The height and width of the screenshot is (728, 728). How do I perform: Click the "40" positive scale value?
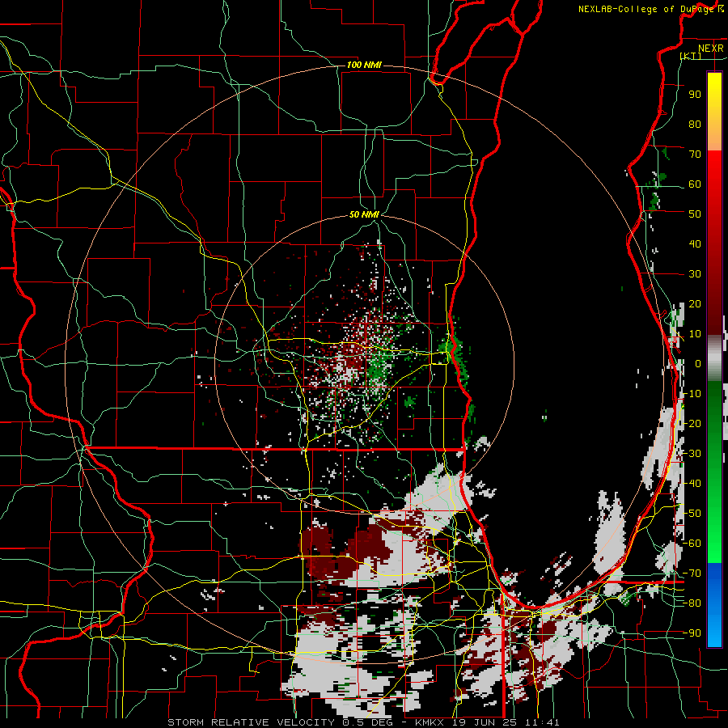click(x=695, y=244)
